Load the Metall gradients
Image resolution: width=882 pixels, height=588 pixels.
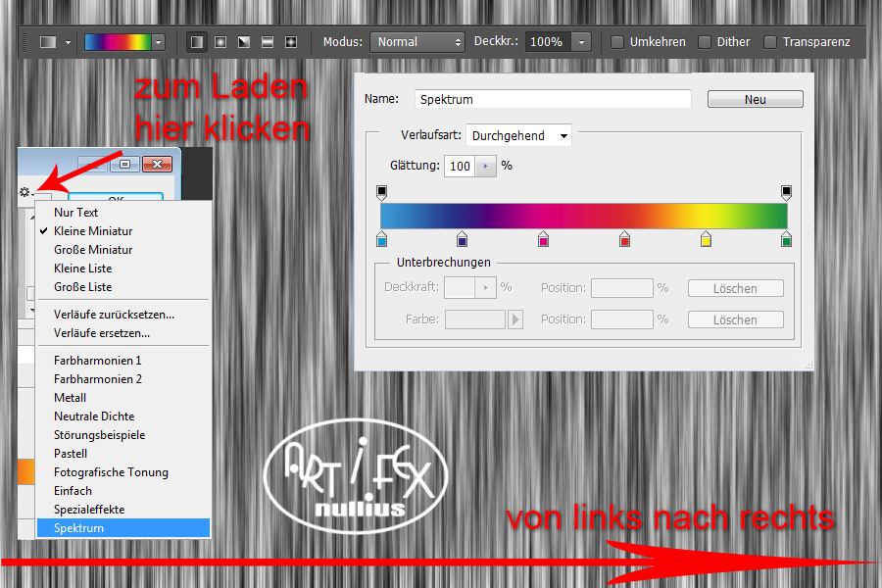123,397
